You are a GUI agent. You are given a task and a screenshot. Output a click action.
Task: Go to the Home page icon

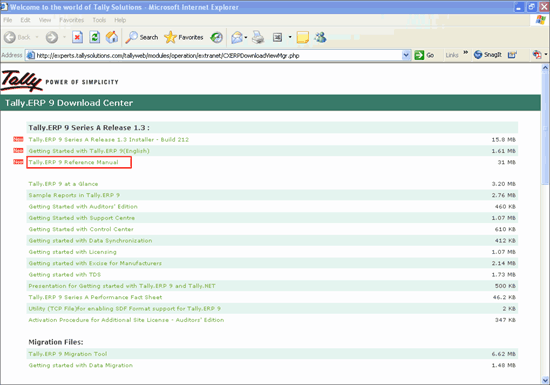point(112,37)
